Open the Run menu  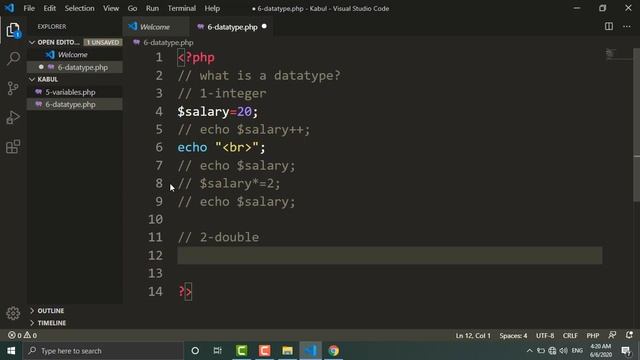coord(152,8)
